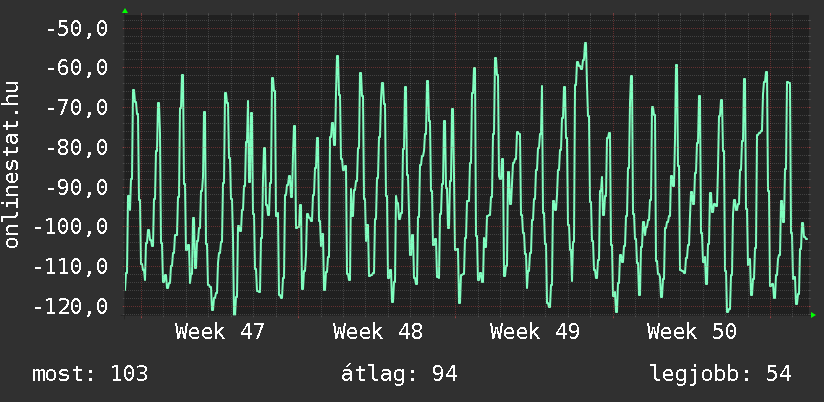The width and height of the screenshot is (824, 402).
Task: Pick the Week 50 axis label
Action: point(692,332)
